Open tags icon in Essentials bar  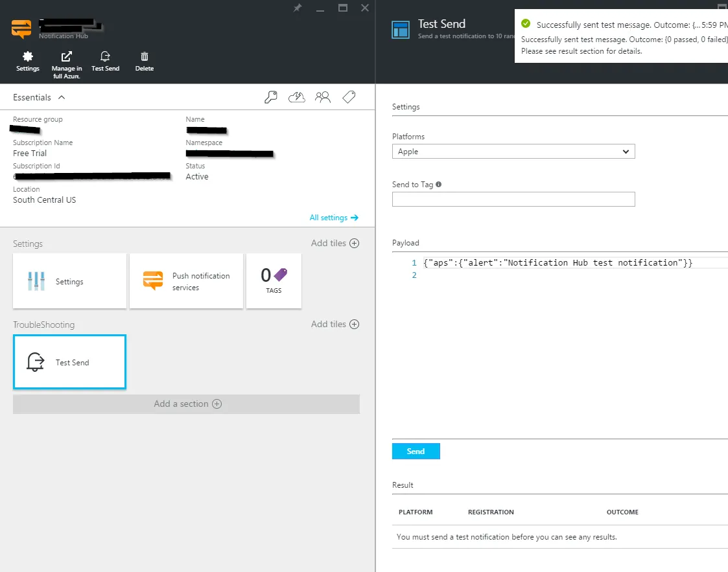[349, 97]
